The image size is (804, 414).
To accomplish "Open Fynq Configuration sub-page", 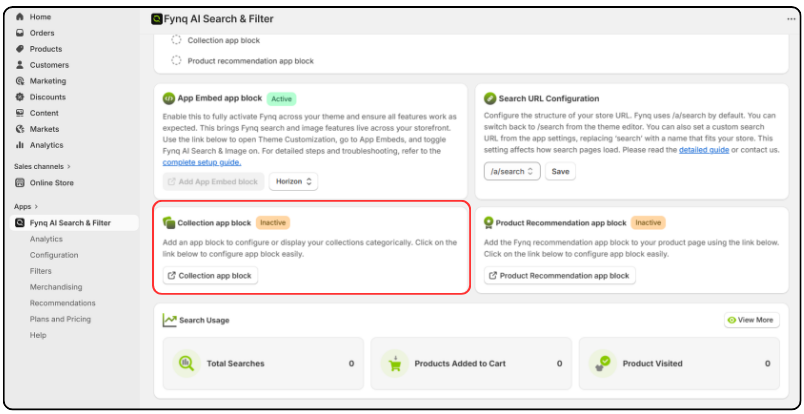I will (x=54, y=255).
